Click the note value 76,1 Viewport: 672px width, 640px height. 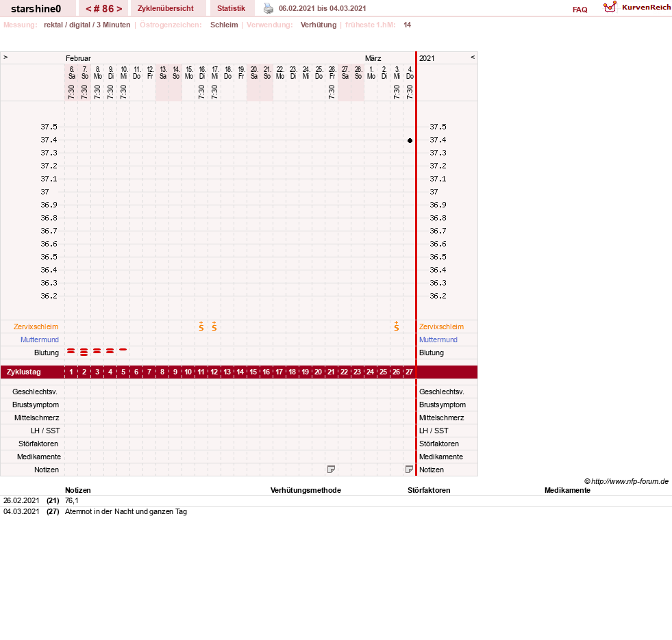[x=71, y=501]
